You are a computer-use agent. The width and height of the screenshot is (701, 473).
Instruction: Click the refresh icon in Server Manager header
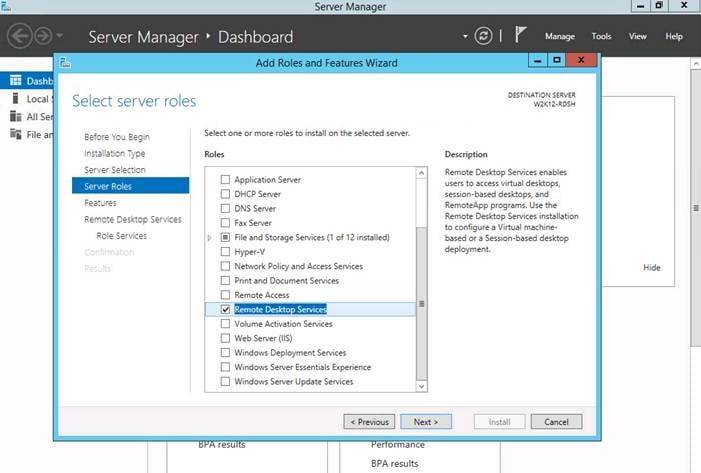483,36
